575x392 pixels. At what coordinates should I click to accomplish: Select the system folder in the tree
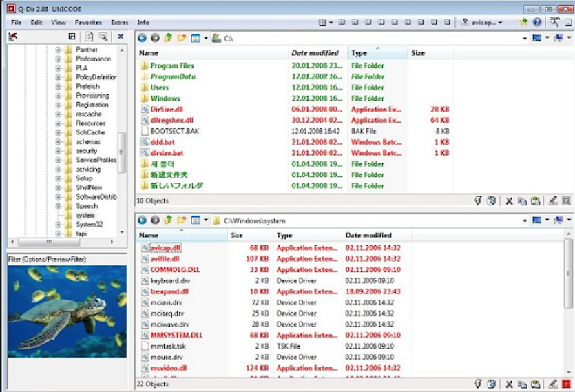point(85,215)
